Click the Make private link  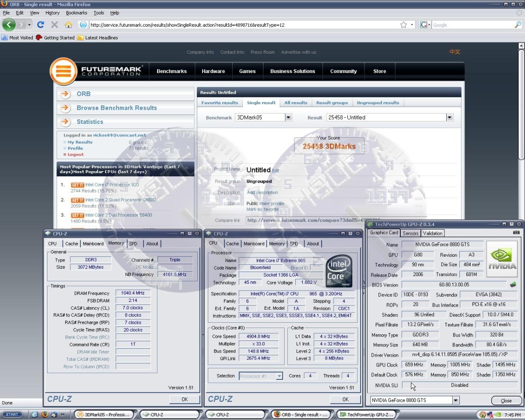click(x=272, y=203)
